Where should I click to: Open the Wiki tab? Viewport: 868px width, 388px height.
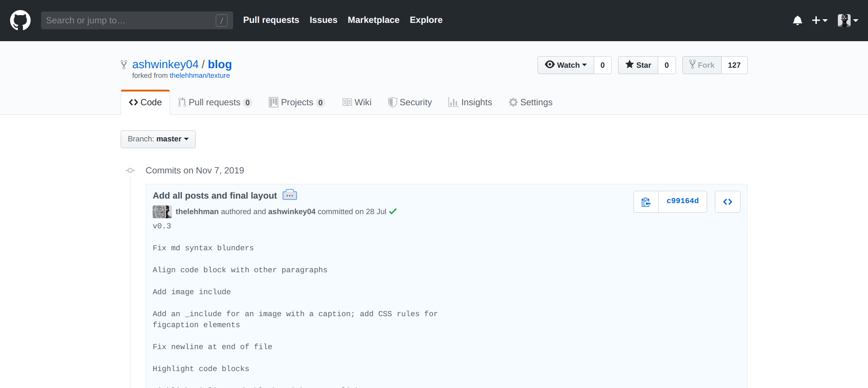[357, 102]
